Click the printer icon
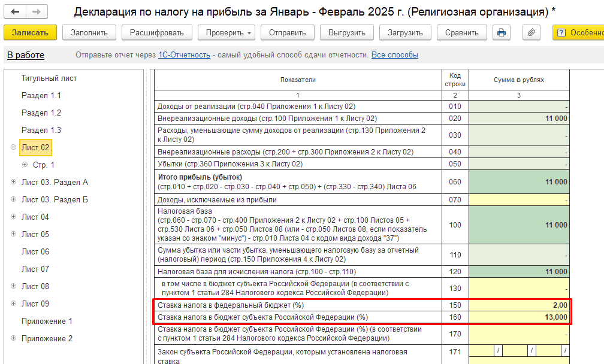This screenshot has width=604, height=364. (x=502, y=32)
